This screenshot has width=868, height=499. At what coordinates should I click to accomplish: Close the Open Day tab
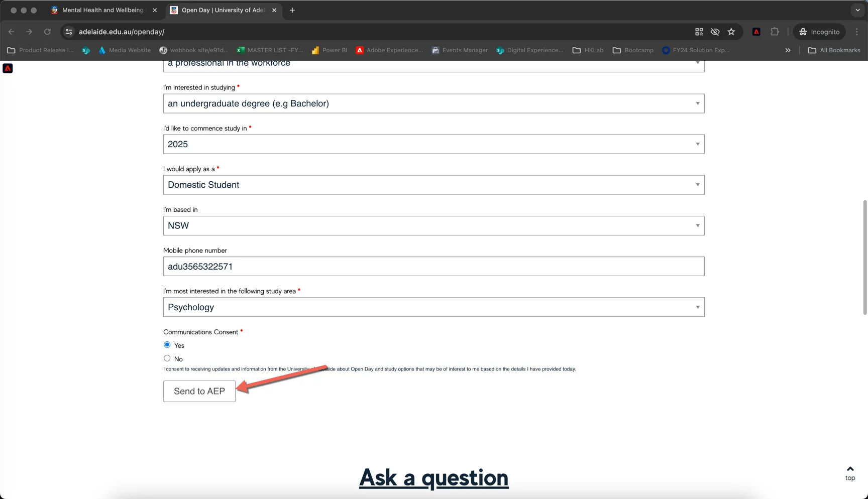(274, 10)
